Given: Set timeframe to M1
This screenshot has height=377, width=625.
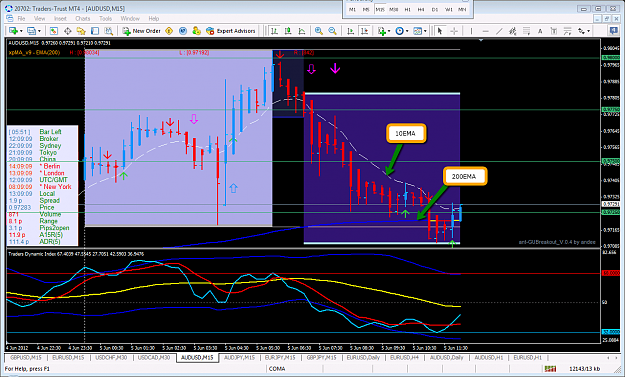Looking at the screenshot, I should (352, 9).
